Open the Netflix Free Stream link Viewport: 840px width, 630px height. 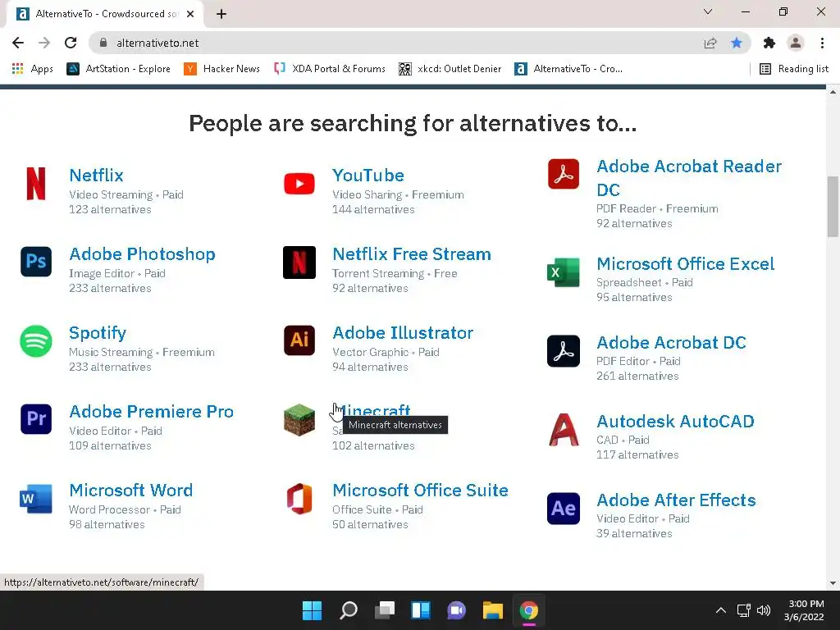pos(412,254)
